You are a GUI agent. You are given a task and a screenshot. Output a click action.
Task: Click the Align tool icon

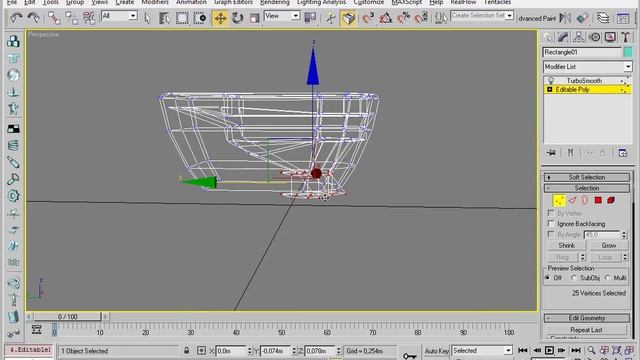(582, 18)
